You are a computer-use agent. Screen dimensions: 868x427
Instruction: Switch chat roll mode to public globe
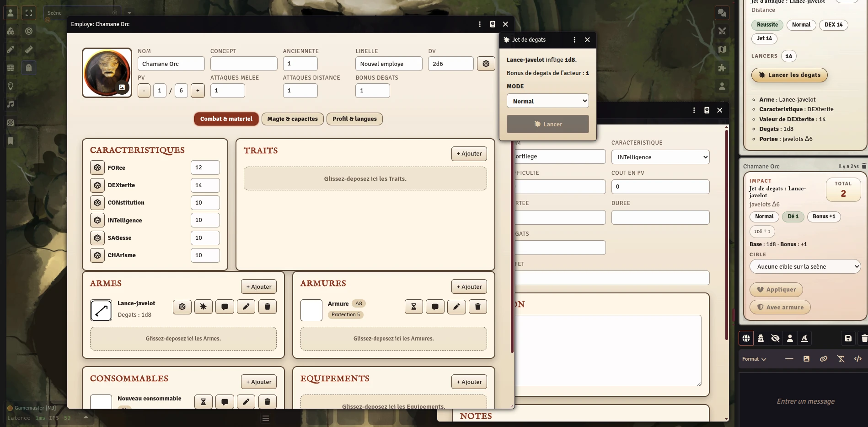pyautogui.click(x=746, y=338)
